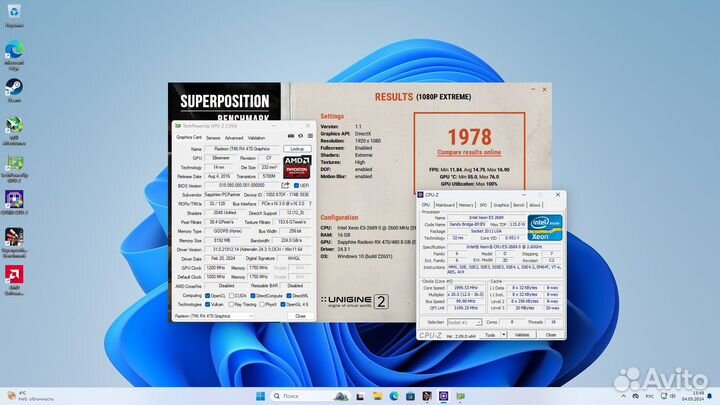This screenshot has width=720, height=405.
Task: Show hidden system tray icons chevron
Action: tap(623, 396)
